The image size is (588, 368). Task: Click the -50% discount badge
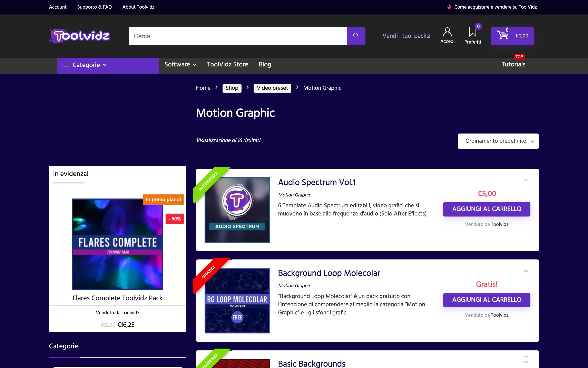coord(175,219)
